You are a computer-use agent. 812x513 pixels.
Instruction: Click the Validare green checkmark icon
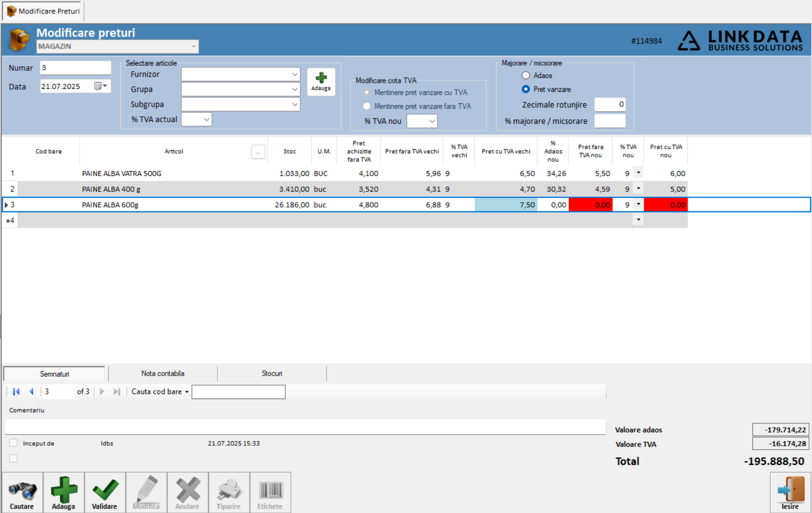click(105, 492)
